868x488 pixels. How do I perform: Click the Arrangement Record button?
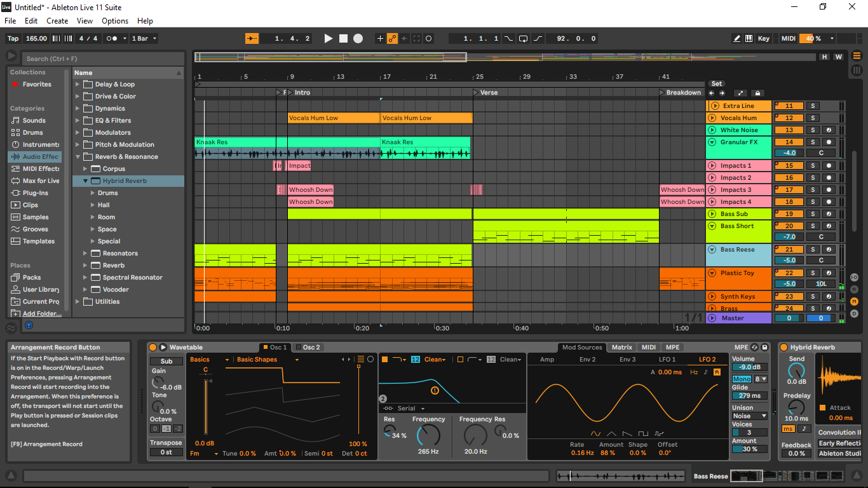coord(358,39)
